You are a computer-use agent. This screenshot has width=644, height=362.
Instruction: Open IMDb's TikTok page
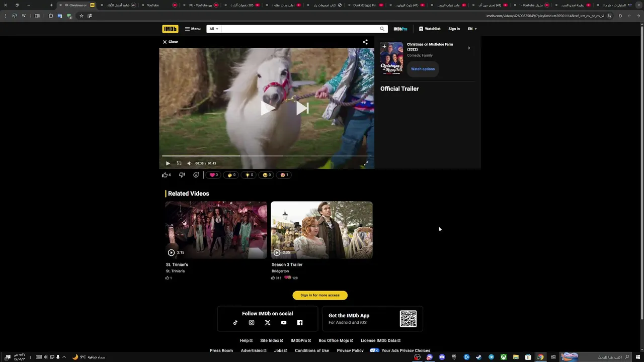pyautogui.click(x=235, y=323)
